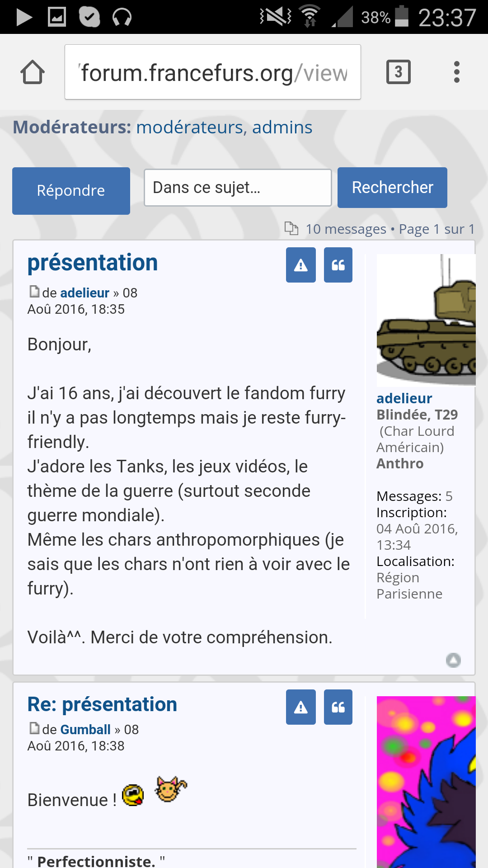Viewport: 488px width, 868px height.
Task: Open Gumball's profile from the author link
Action: (85, 729)
